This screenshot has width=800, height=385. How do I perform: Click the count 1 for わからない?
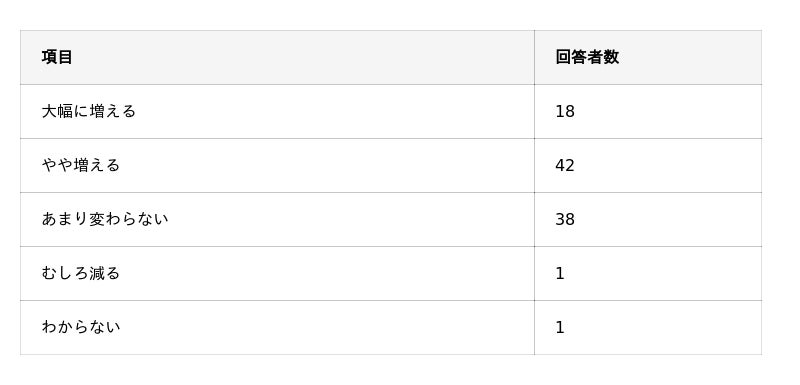pyautogui.click(x=560, y=327)
